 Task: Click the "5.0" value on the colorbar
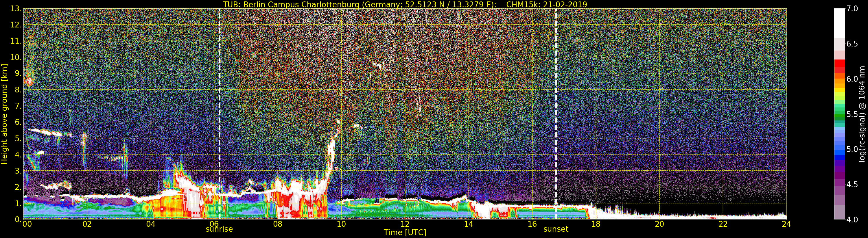tap(852, 149)
